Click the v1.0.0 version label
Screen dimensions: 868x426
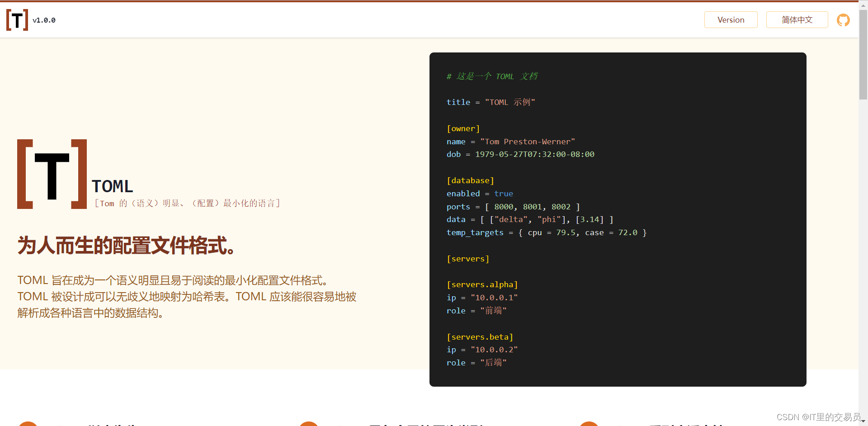pos(44,20)
